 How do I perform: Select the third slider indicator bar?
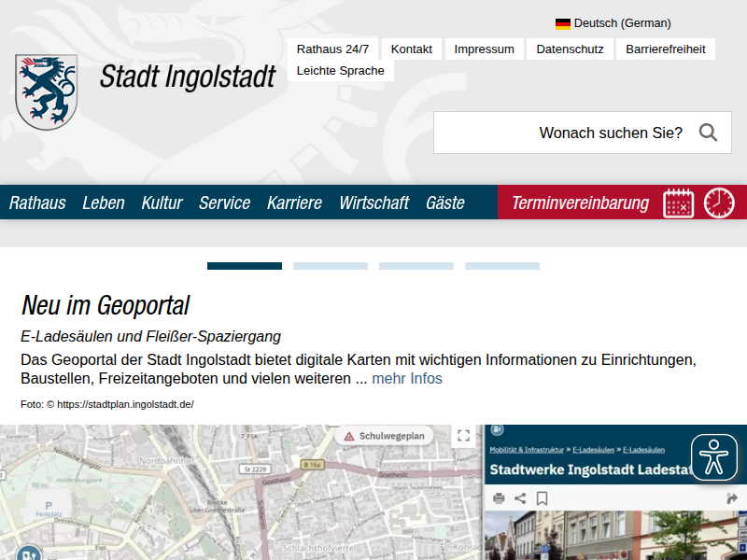[x=416, y=266]
